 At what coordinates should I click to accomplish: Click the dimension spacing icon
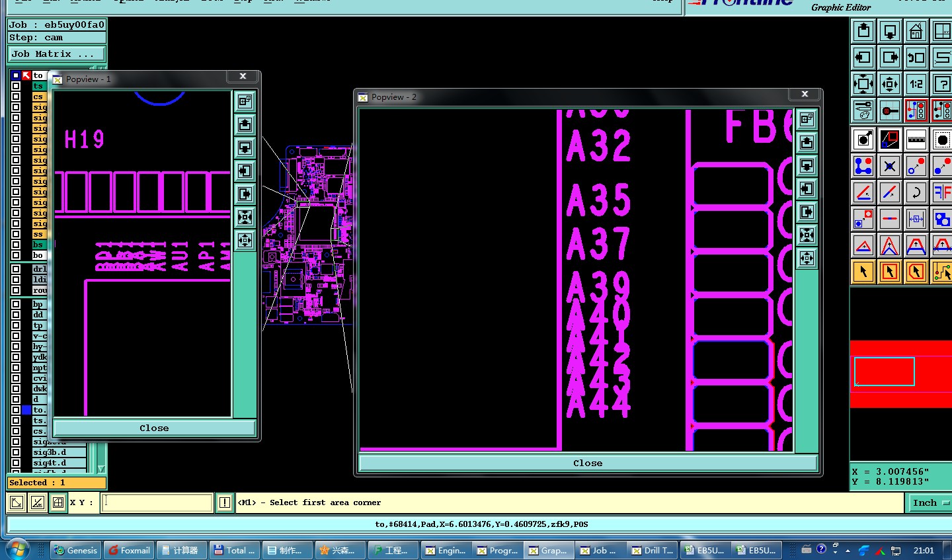(x=916, y=219)
